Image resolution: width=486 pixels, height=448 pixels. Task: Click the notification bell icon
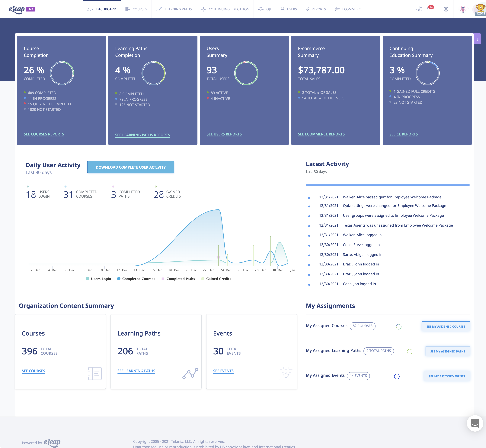429,9
